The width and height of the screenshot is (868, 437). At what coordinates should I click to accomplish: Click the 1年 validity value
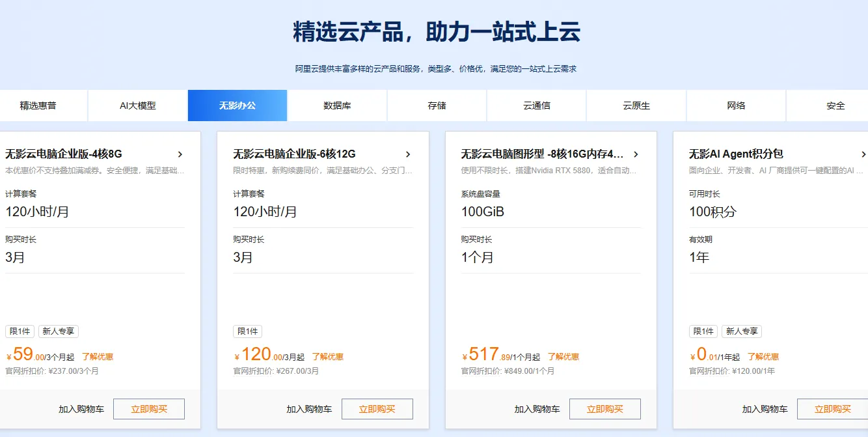click(699, 257)
